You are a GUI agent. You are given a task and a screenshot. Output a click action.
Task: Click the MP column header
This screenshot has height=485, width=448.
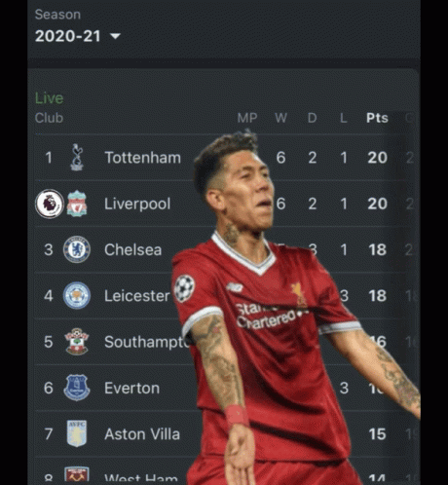click(247, 118)
